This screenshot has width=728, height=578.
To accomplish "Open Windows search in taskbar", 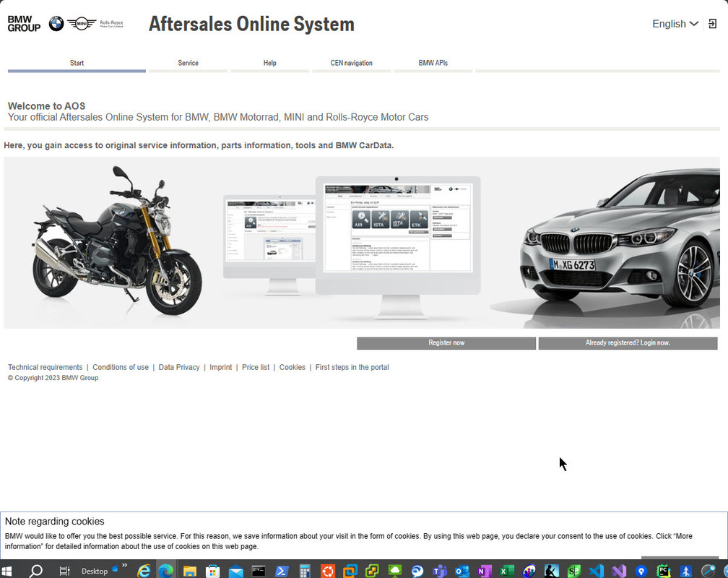I will tap(36, 571).
